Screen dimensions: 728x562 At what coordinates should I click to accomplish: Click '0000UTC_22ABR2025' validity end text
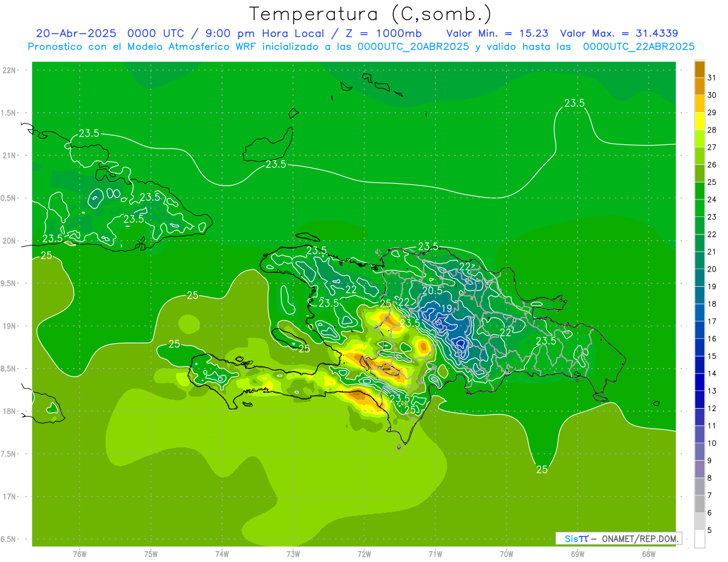point(639,47)
